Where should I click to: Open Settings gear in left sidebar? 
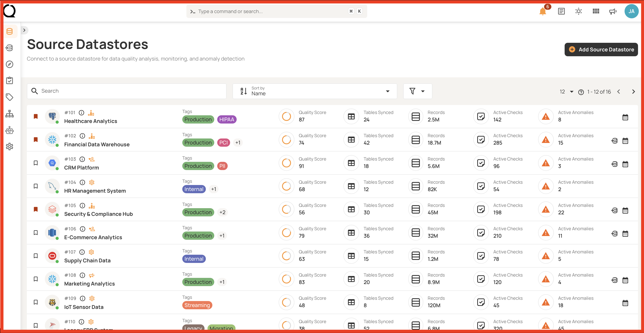pos(10,147)
